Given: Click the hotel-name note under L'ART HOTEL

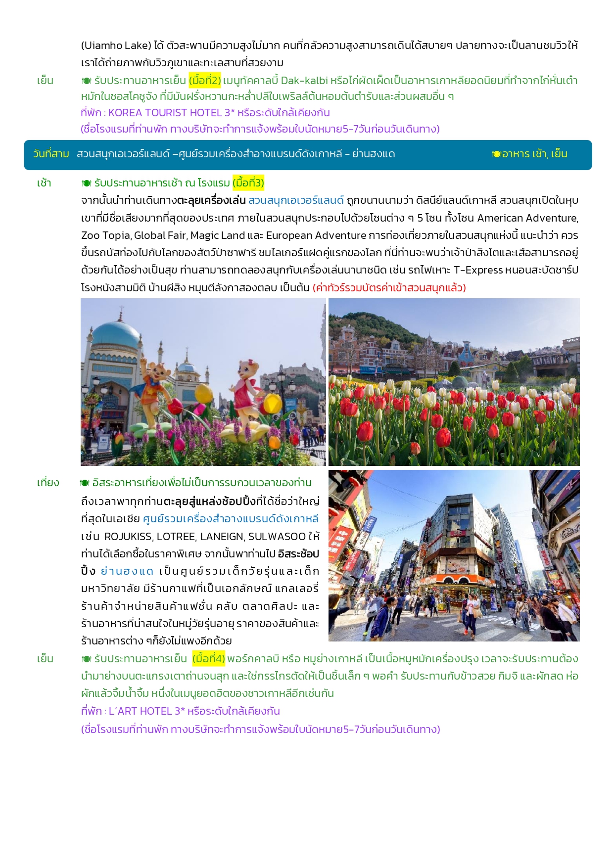Looking at the screenshot, I should [x=260, y=730].
